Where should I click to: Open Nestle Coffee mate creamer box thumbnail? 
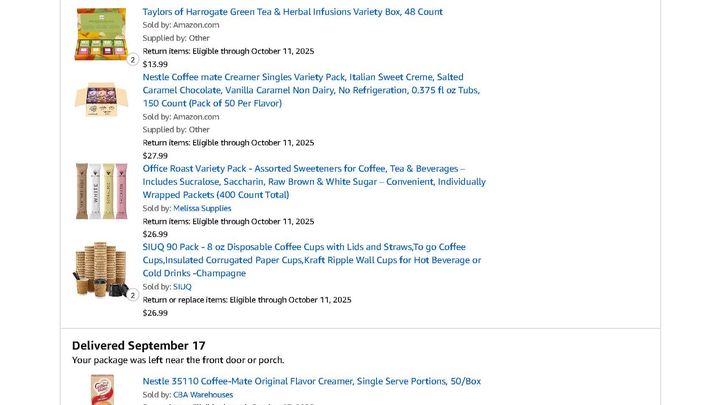pos(101,99)
